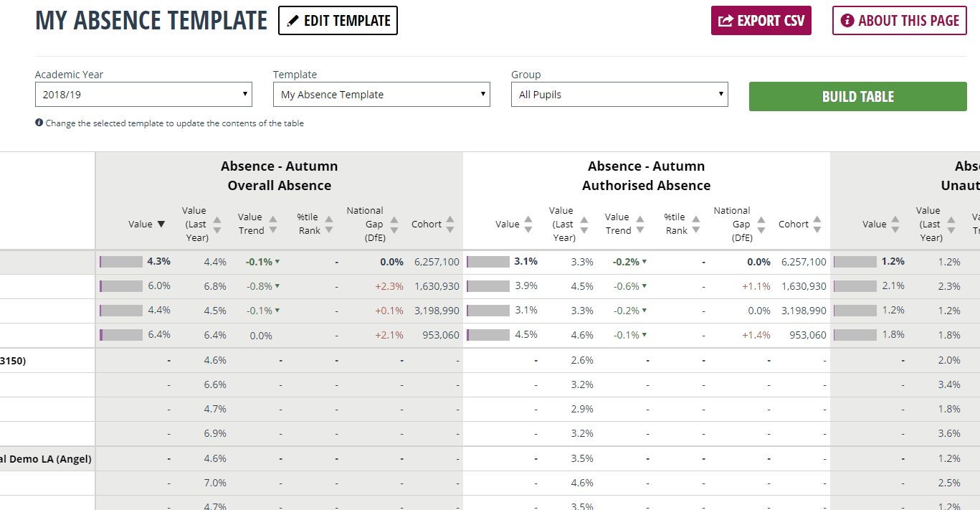The width and height of the screenshot is (980, 510).
Task: Open the Template dropdown
Action: coord(381,94)
